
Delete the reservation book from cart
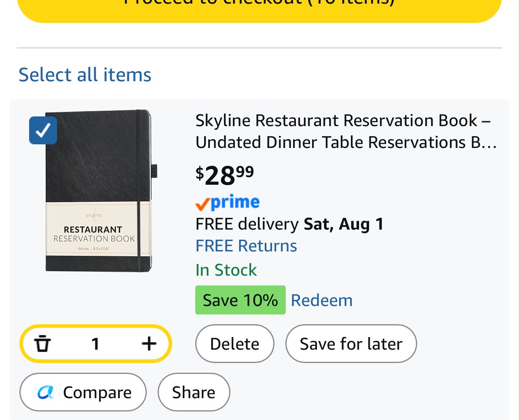click(x=235, y=344)
